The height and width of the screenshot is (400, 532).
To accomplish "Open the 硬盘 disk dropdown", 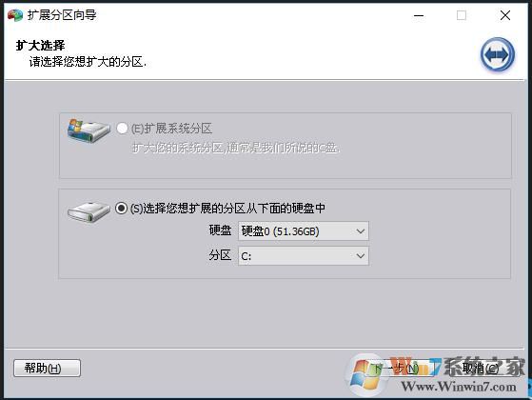I will pyautogui.click(x=304, y=231).
